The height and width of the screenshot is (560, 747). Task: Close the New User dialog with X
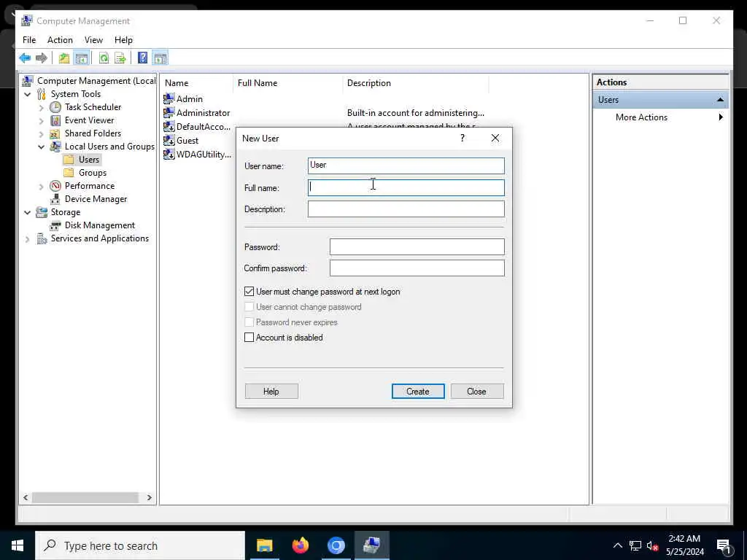click(495, 138)
